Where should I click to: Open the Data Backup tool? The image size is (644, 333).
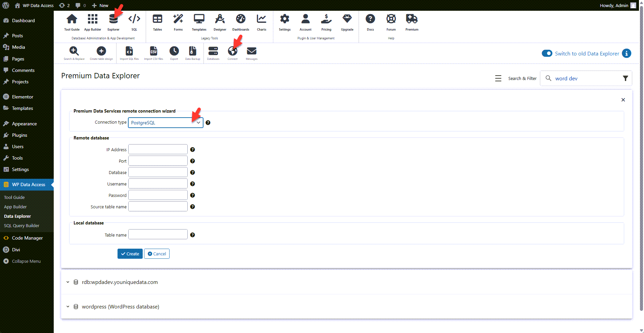click(192, 52)
